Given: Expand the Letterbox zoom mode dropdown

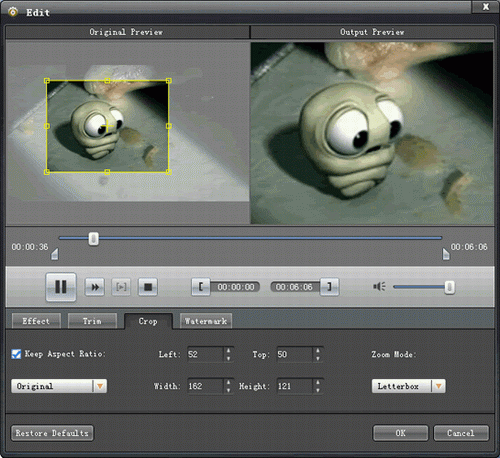Looking at the screenshot, I should coord(408,386).
